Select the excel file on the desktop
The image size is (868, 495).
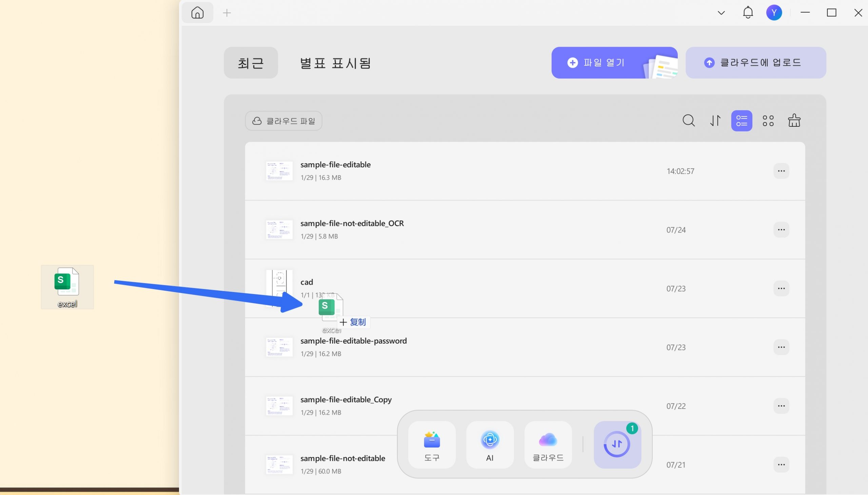point(67,287)
